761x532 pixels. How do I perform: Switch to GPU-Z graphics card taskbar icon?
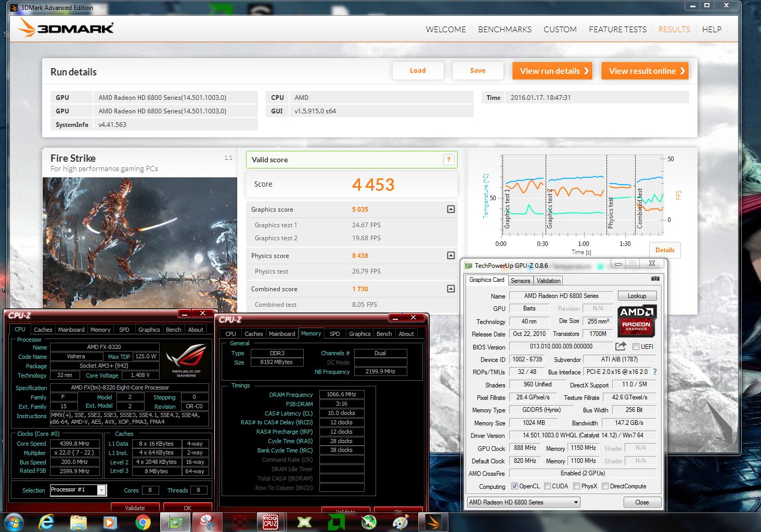[x=175, y=522]
